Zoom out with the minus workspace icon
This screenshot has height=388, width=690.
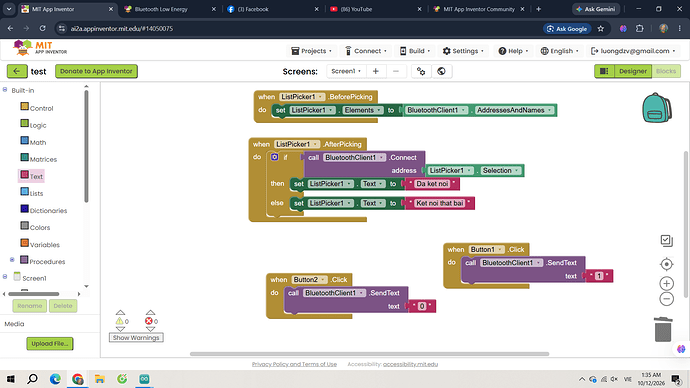pyautogui.click(x=667, y=299)
